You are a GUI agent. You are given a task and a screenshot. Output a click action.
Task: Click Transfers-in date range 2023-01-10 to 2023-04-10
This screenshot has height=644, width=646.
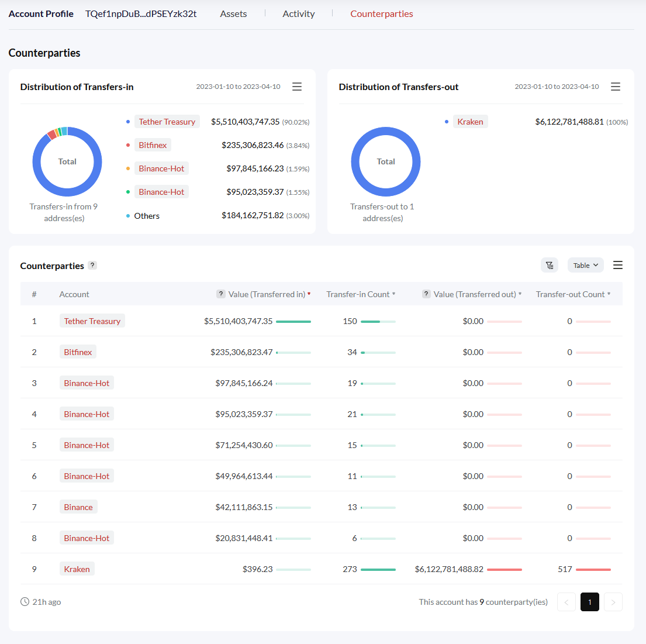tap(238, 87)
